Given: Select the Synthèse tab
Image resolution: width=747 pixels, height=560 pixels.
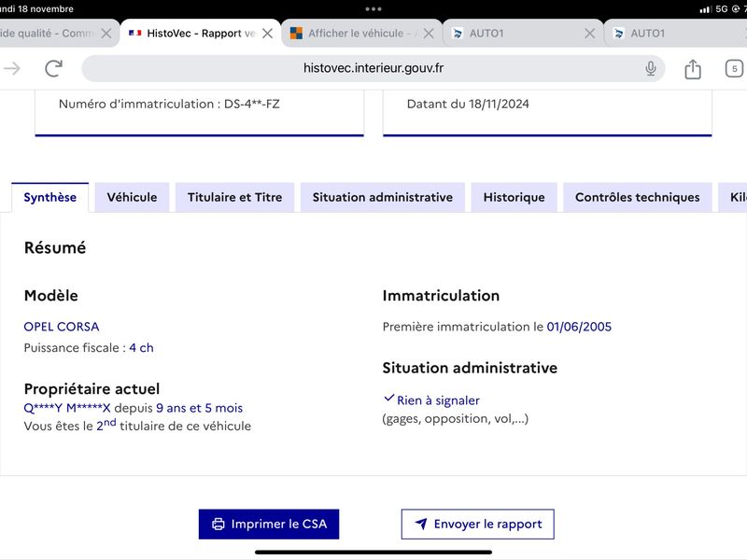Looking at the screenshot, I should 50,197.
